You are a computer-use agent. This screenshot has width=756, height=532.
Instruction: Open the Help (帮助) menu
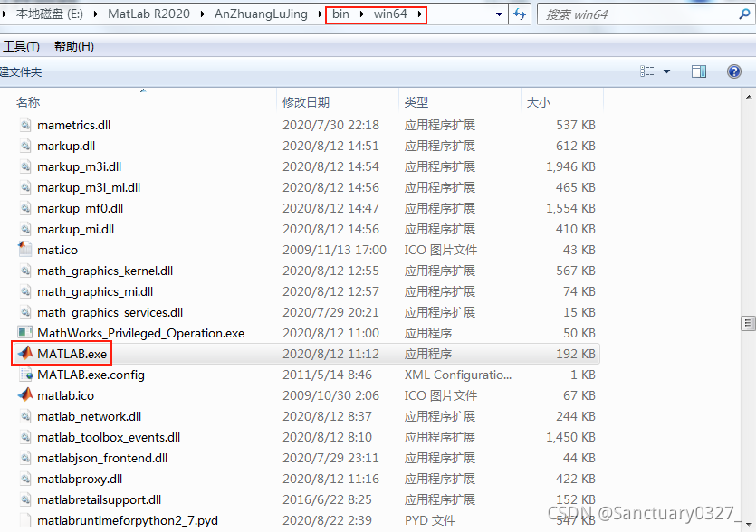(73, 46)
